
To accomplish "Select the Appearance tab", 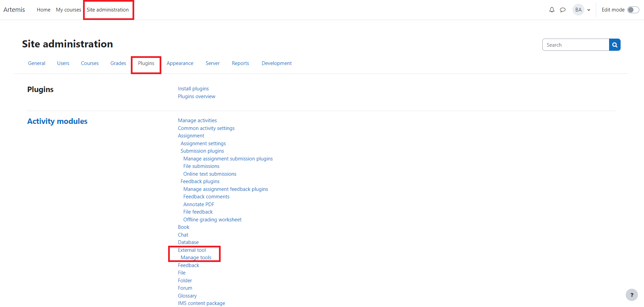I will pos(180,63).
